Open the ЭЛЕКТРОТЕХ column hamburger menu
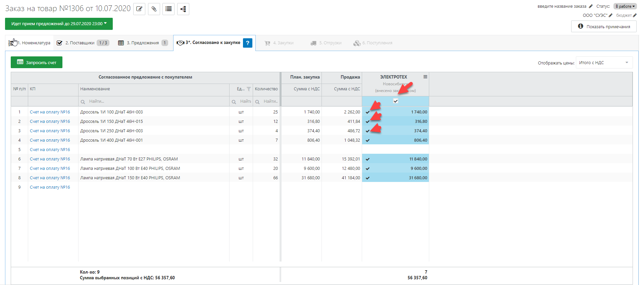This screenshot has height=285, width=644. (x=425, y=77)
